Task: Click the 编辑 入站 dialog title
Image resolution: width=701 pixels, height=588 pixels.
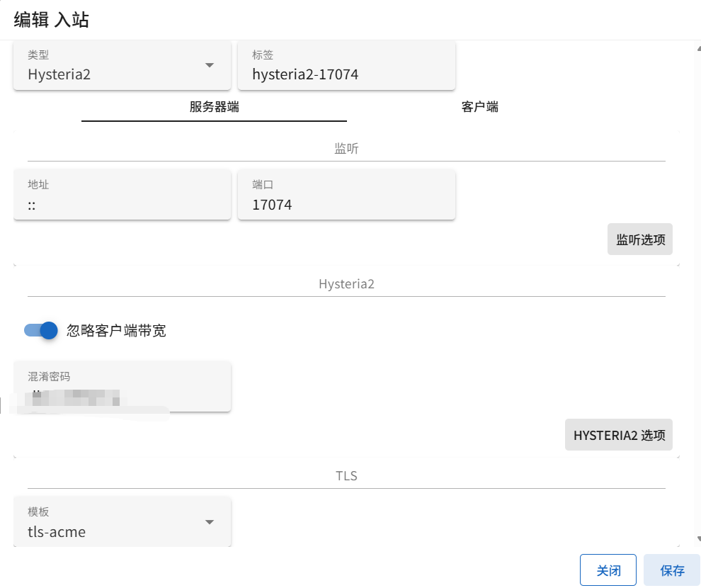Action: click(52, 20)
